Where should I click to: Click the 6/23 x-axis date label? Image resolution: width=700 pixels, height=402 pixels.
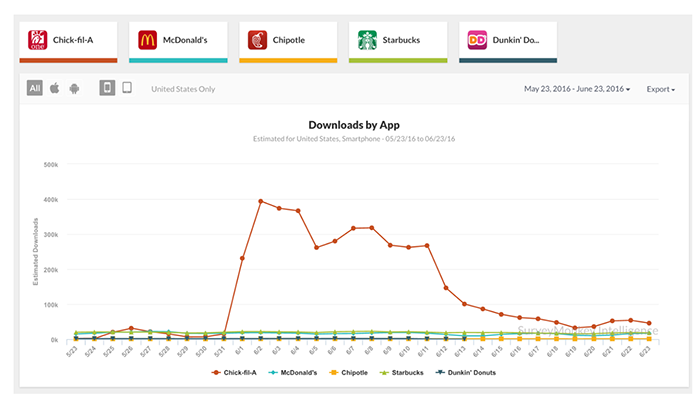[x=644, y=352]
